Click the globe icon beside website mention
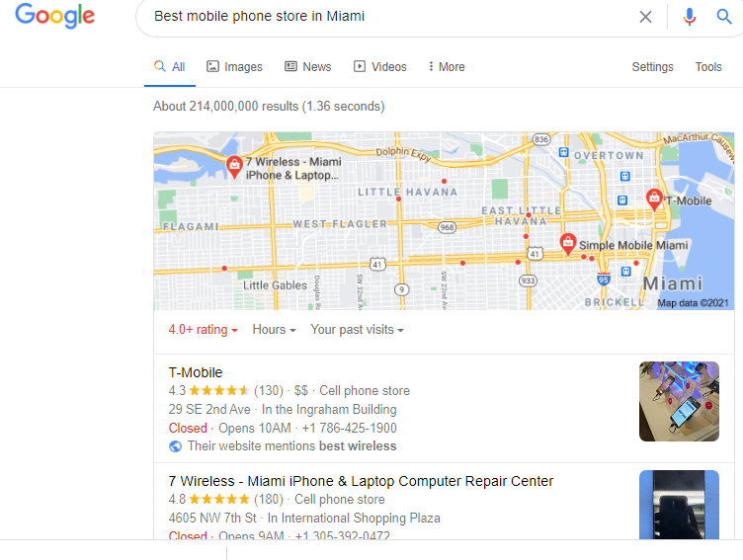This screenshot has width=743, height=560. click(x=175, y=446)
